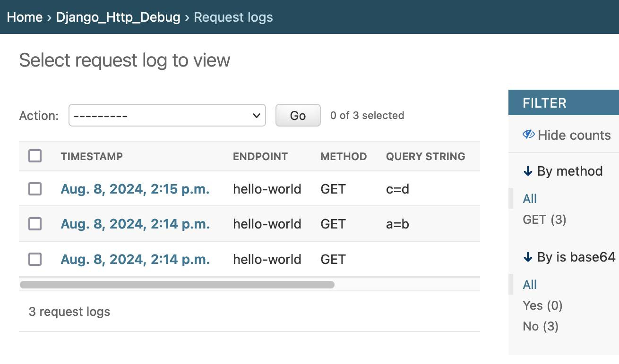Click the Request logs breadcrumb text

tap(233, 17)
